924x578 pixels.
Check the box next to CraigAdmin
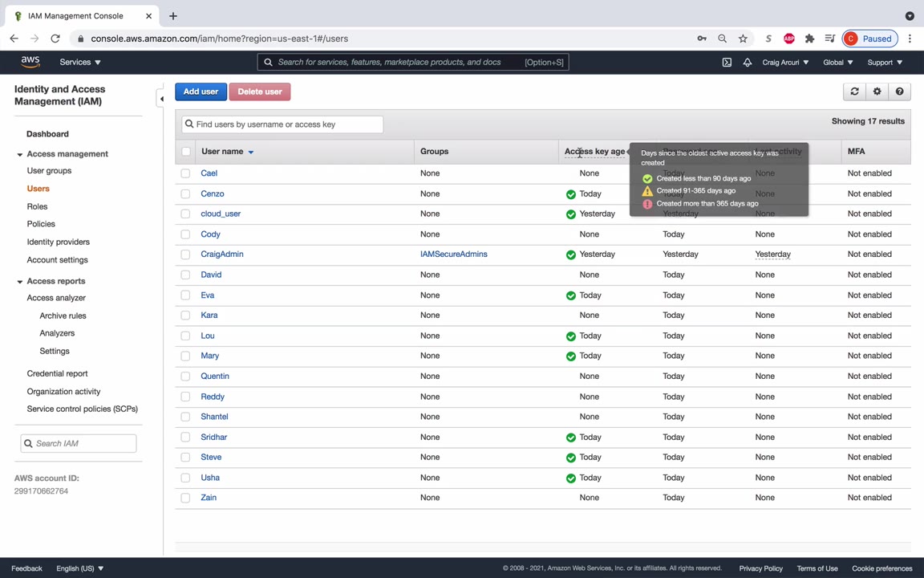[x=185, y=254]
